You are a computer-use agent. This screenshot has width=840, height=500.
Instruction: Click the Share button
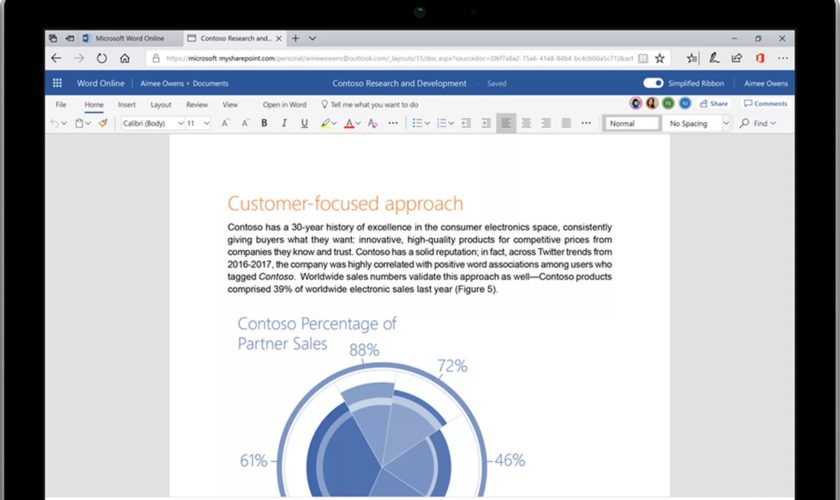pyautogui.click(x=714, y=103)
